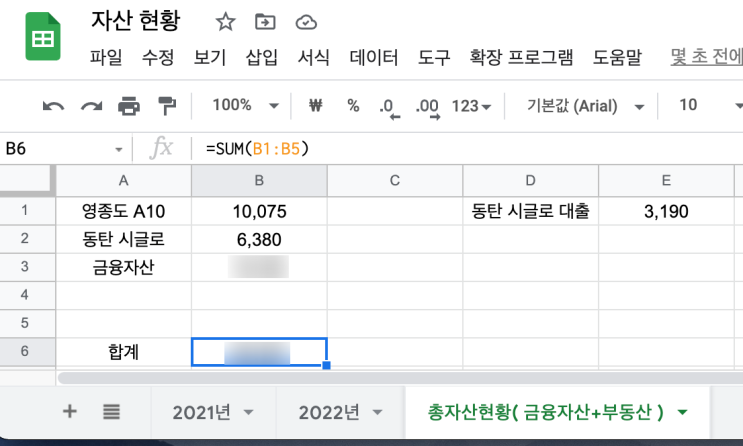The height and width of the screenshot is (446, 743).
Task: Open the 파일 menu
Action: coord(106,57)
